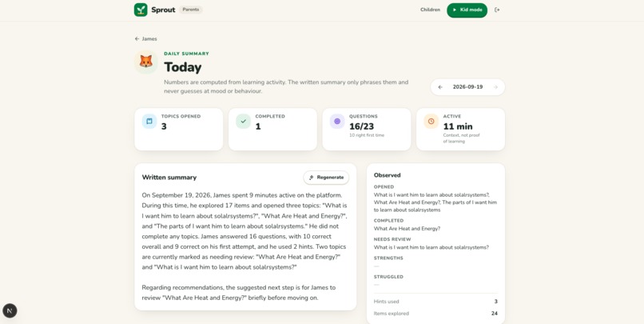Go to previous day arrow
The width and height of the screenshot is (644, 324).
[x=440, y=87]
